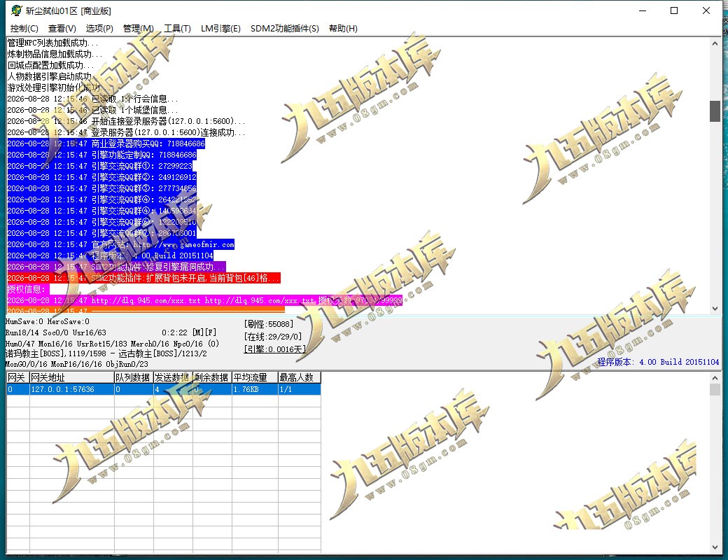Open the SDM2功能插件(S) menu
This screenshot has width=728, height=560.
click(x=285, y=28)
